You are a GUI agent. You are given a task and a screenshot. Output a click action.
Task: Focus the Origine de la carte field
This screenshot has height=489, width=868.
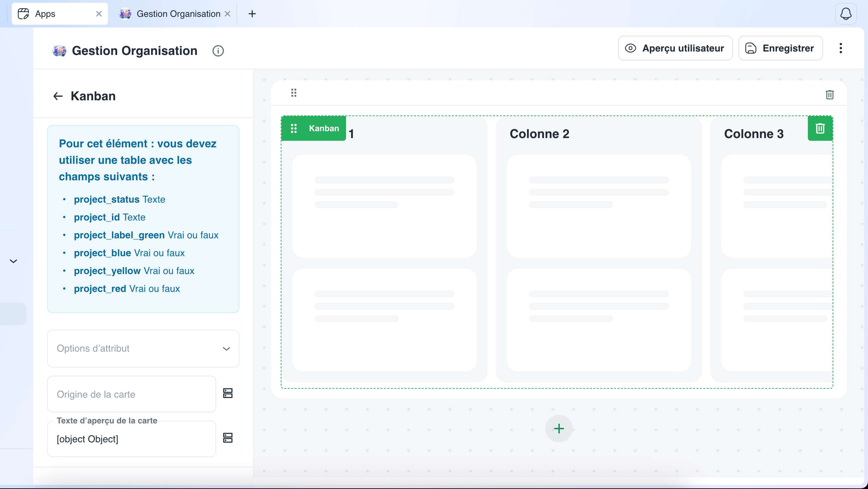[132, 394]
